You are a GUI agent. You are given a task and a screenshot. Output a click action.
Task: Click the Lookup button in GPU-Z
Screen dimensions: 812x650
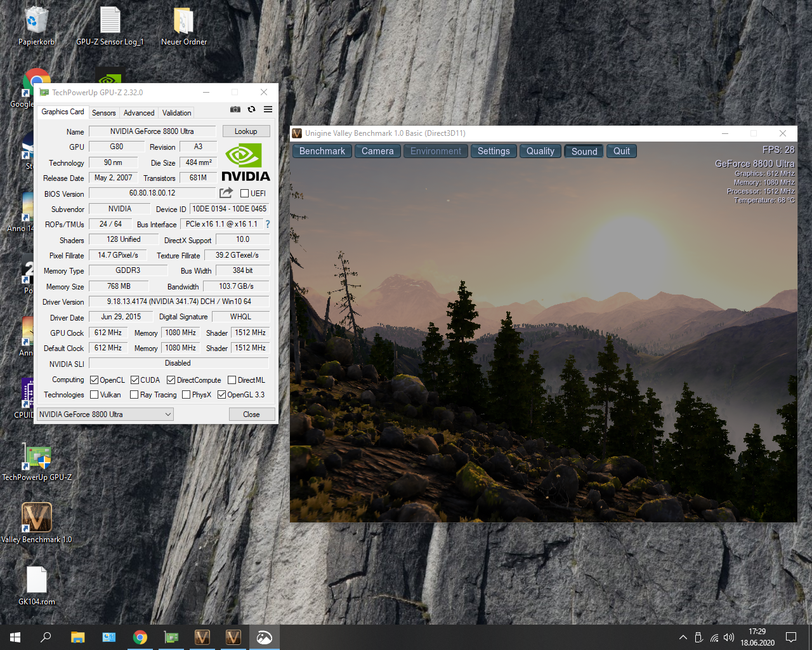pyautogui.click(x=246, y=131)
